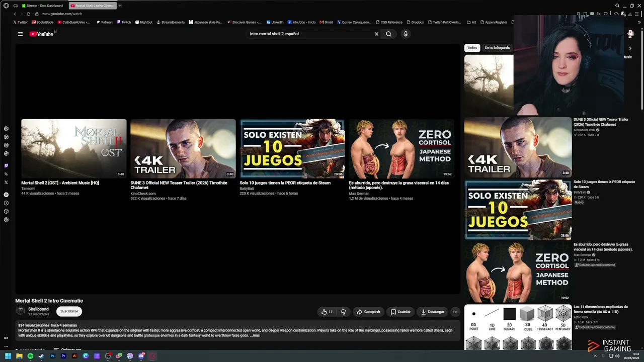This screenshot has width=644, height=362.
Task: Open the KinoCheck.com channel link in the end screen
Action: tap(143, 194)
